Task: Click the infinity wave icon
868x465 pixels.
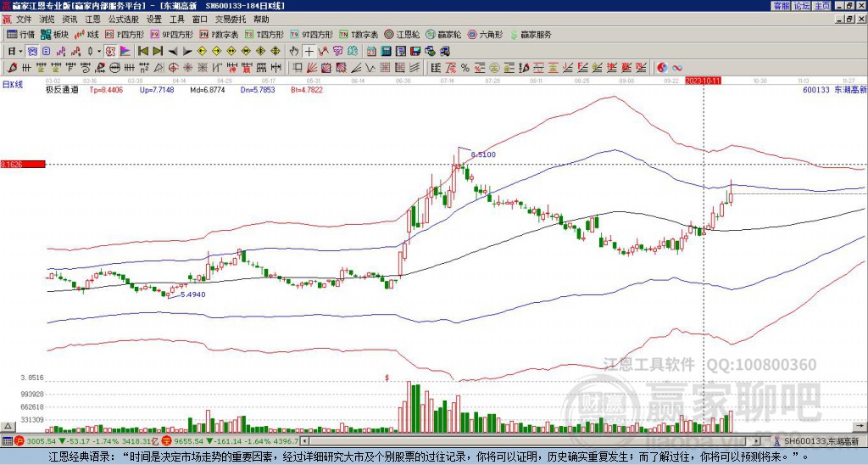Action: (x=677, y=68)
